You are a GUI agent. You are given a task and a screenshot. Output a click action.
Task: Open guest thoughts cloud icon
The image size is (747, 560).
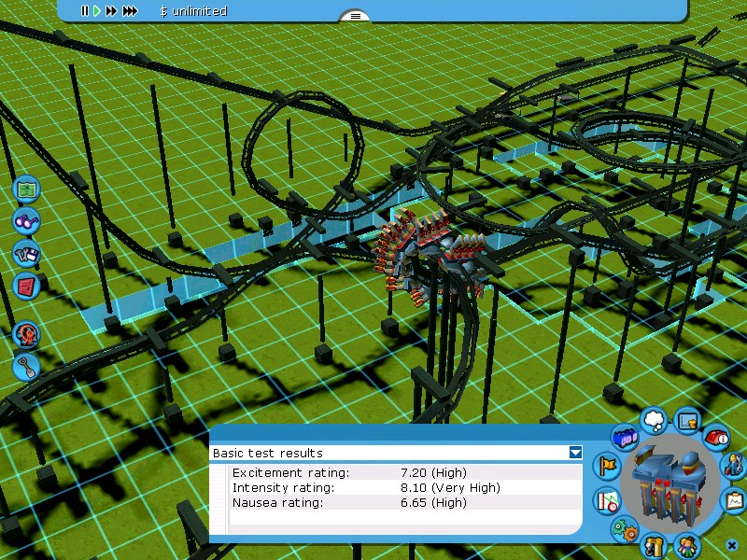click(655, 420)
